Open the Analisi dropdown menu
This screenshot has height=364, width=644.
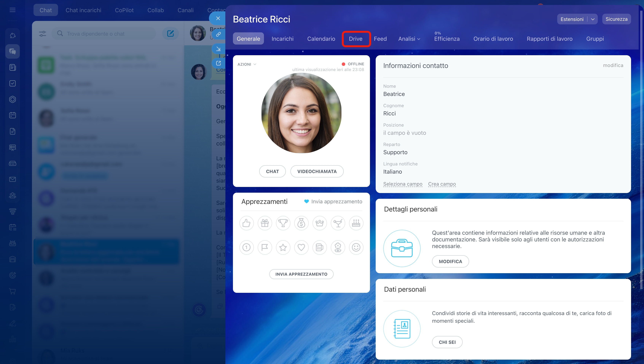click(409, 39)
